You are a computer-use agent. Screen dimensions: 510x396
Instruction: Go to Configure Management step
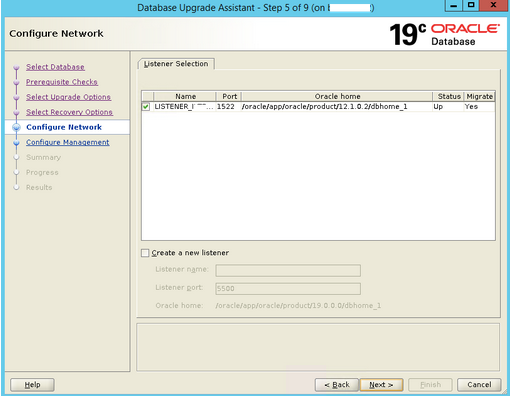point(68,142)
